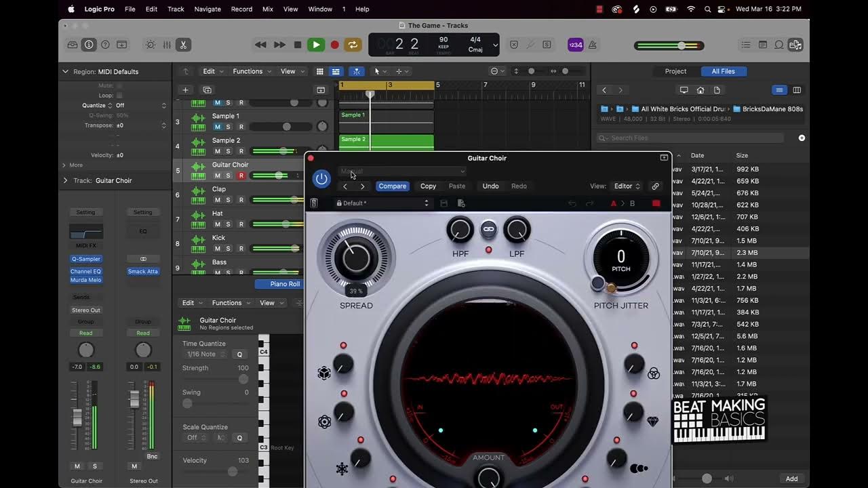Rewind playback in the transport

[x=260, y=45]
